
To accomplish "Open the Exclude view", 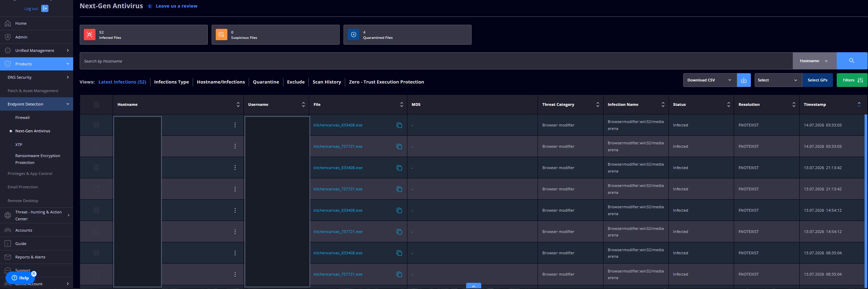I will pos(296,82).
